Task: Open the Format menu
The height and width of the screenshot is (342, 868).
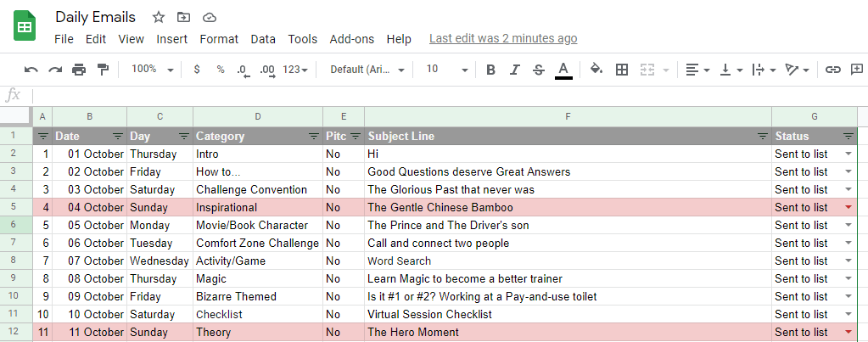Action: (x=219, y=39)
